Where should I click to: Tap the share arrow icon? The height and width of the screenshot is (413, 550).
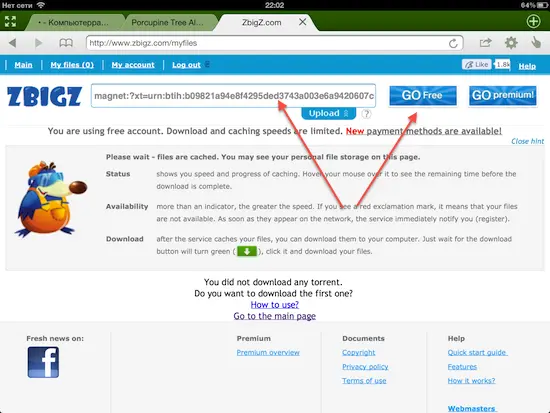pyautogui.click(x=485, y=43)
